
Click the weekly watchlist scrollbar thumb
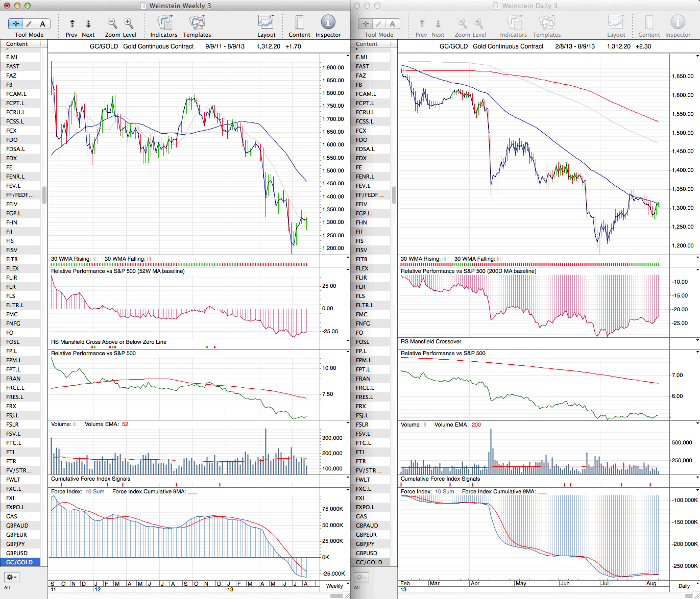point(44,195)
